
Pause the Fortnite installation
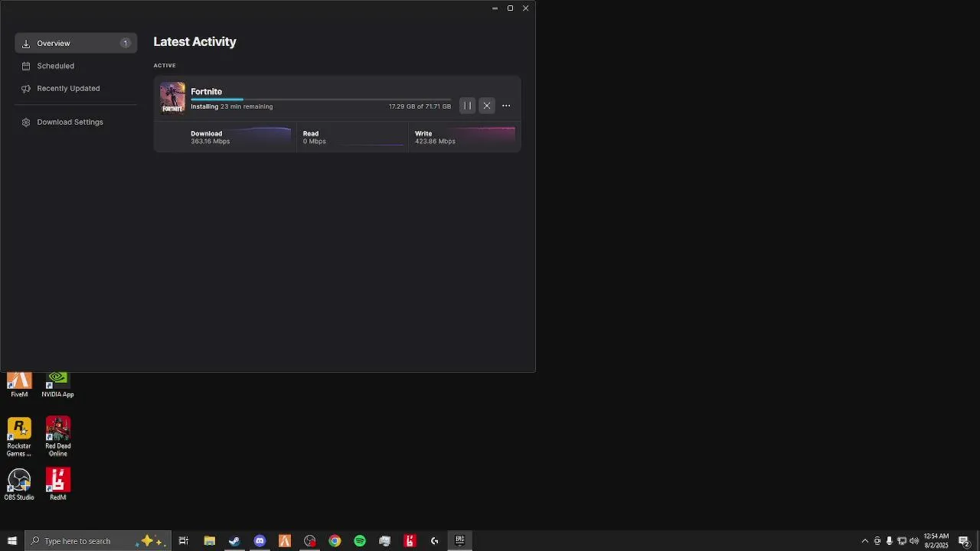(x=467, y=106)
